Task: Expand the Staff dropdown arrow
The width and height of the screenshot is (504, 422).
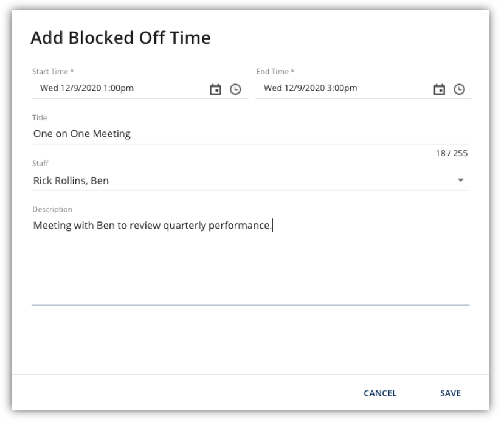Action: point(460,180)
